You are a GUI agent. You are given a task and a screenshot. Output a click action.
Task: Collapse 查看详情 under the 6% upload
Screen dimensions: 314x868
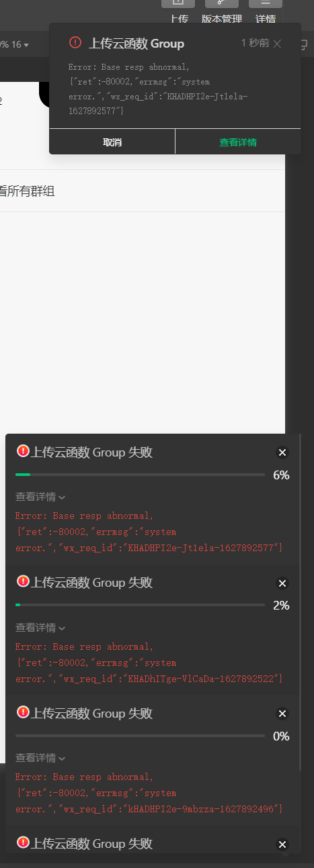coord(40,497)
